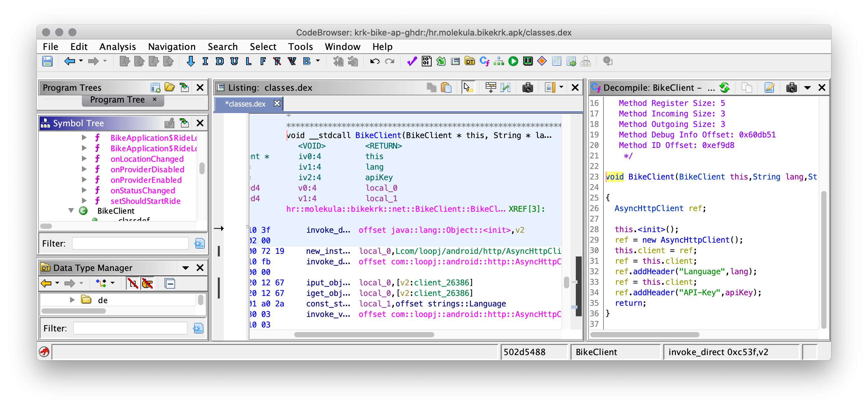Close the Symbol Tree panel
868x409 pixels.
coord(200,123)
